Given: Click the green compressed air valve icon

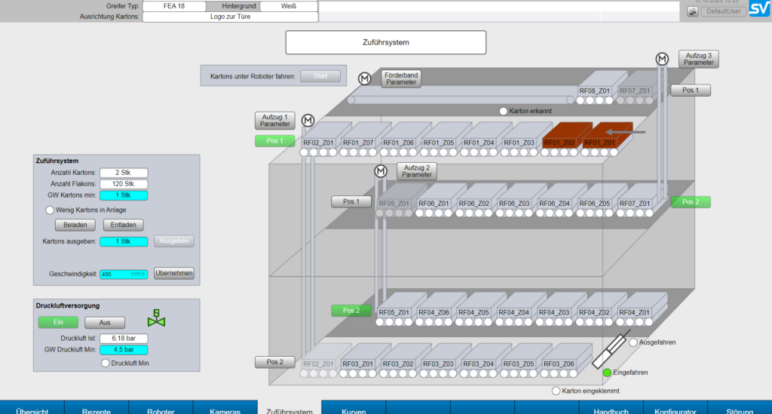Looking at the screenshot, I should pyautogui.click(x=156, y=321).
